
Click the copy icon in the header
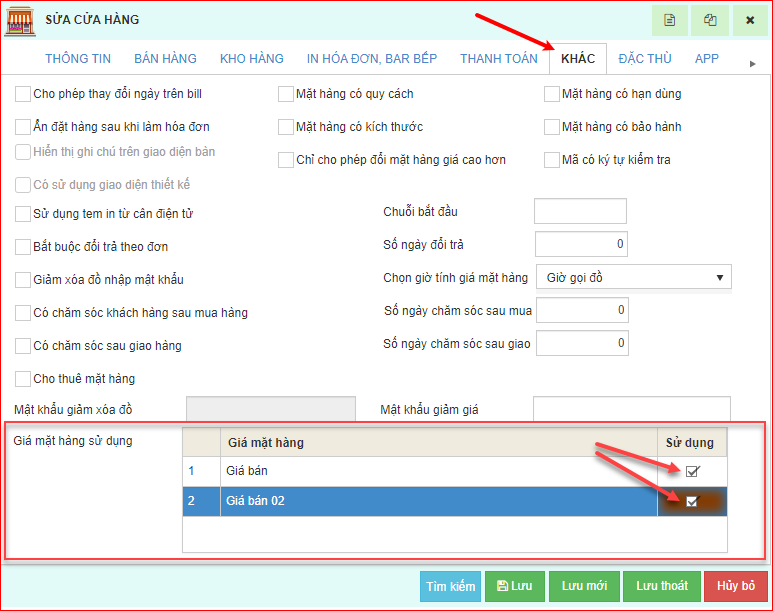point(710,20)
